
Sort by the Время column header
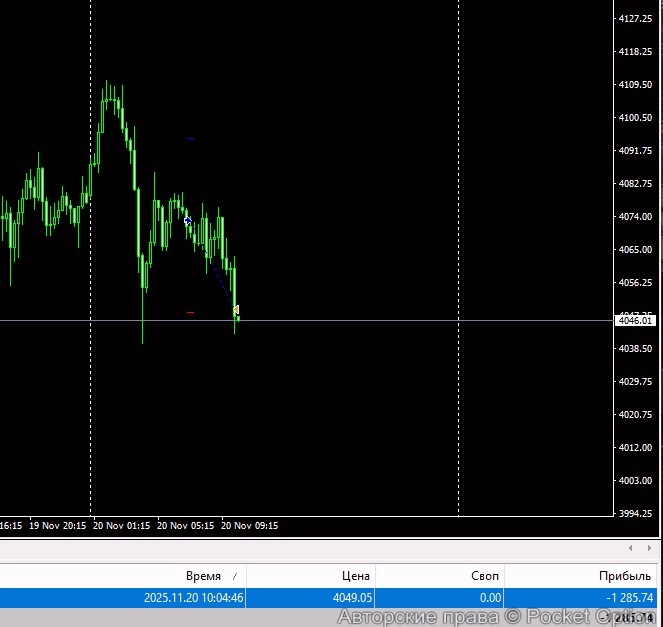pos(203,576)
